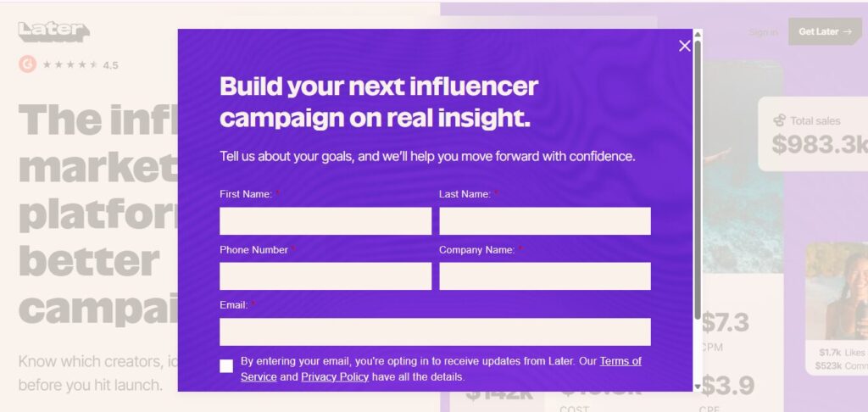Select the Phone Number input
Image resolution: width=868 pixels, height=412 pixels.
pos(325,276)
